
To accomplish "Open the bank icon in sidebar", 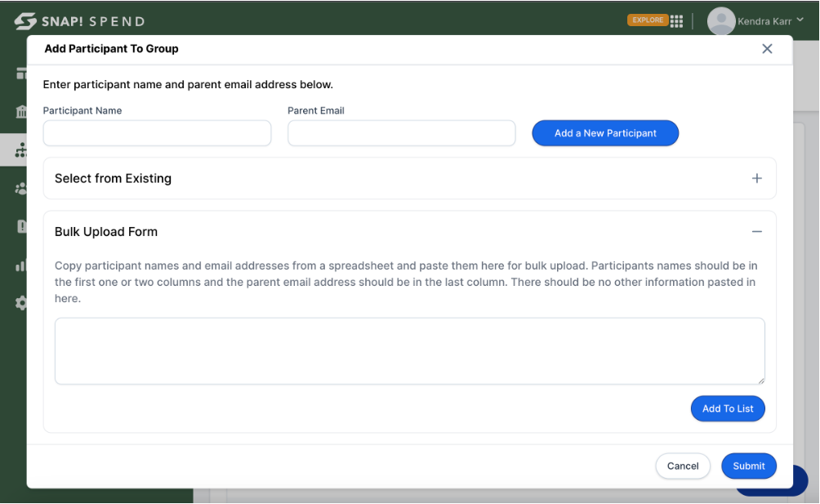I will tap(21, 112).
